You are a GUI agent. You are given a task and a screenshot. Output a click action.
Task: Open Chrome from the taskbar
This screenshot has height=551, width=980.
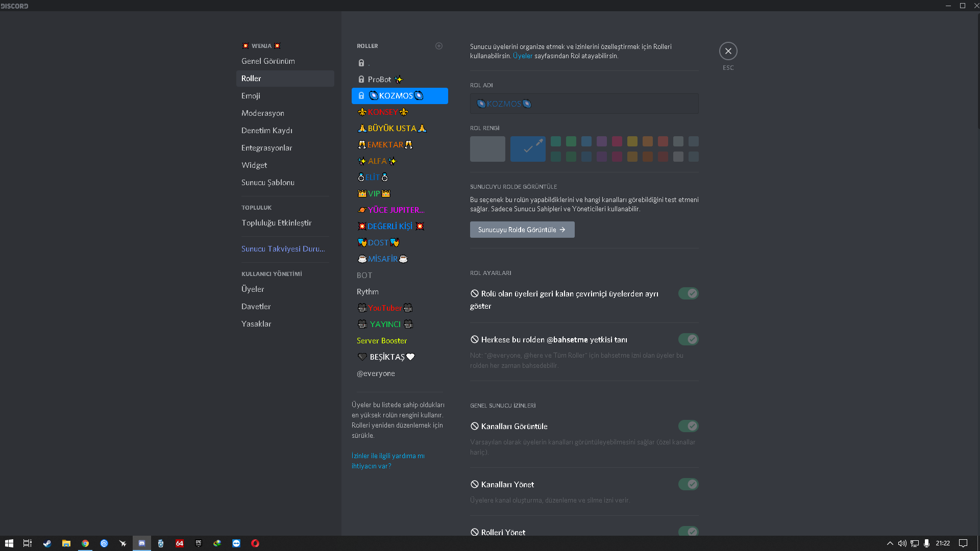pyautogui.click(x=85, y=543)
